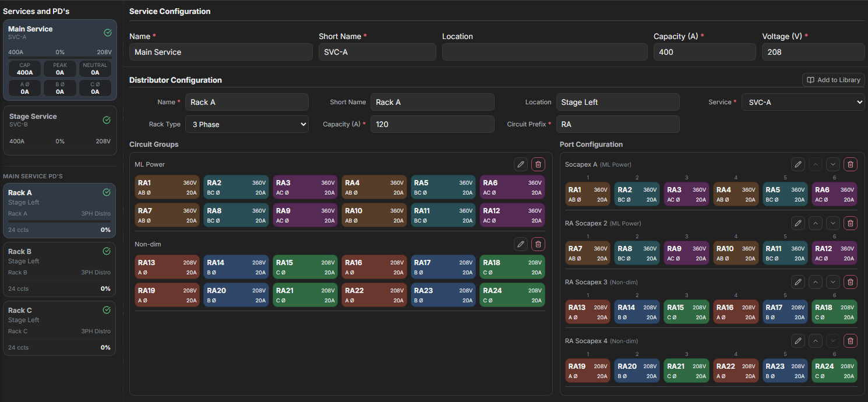Edit the RA Socapex 4 port

coord(798,341)
